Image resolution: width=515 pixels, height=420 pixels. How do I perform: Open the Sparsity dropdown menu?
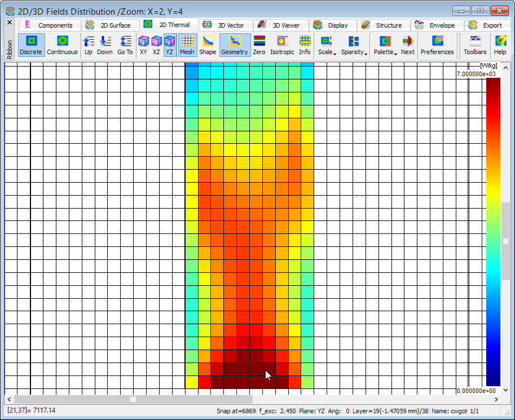click(354, 45)
